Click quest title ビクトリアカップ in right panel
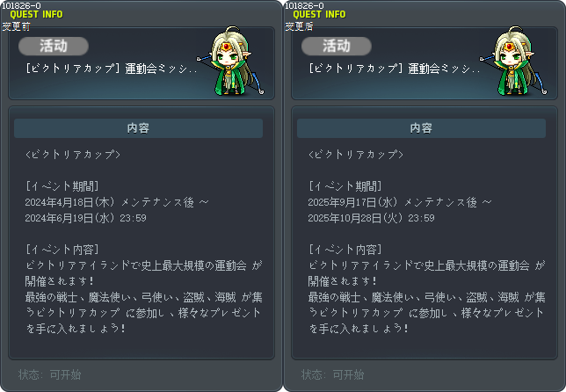Viewport: 566px width, 392px height. point(395,69)
